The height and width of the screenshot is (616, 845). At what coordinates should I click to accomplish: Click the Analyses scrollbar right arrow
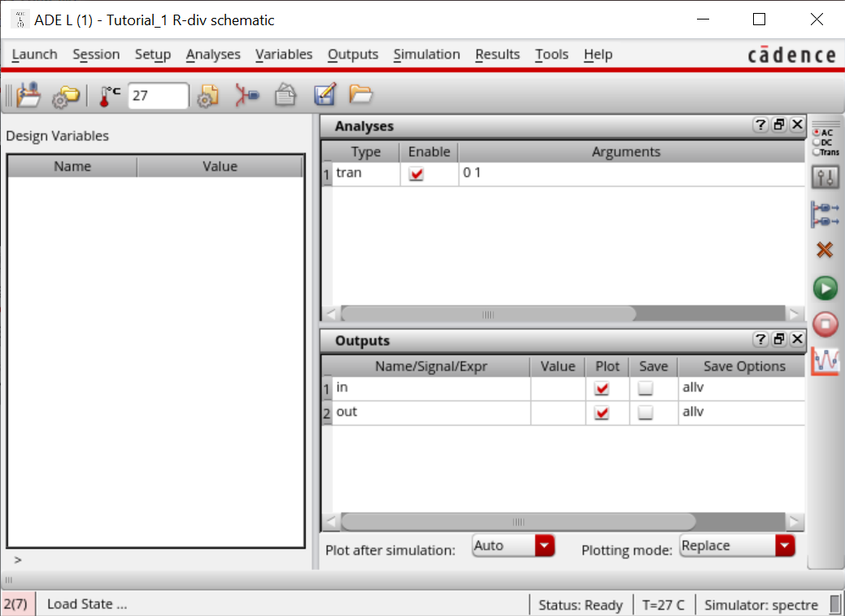click(x=794, y=314)
